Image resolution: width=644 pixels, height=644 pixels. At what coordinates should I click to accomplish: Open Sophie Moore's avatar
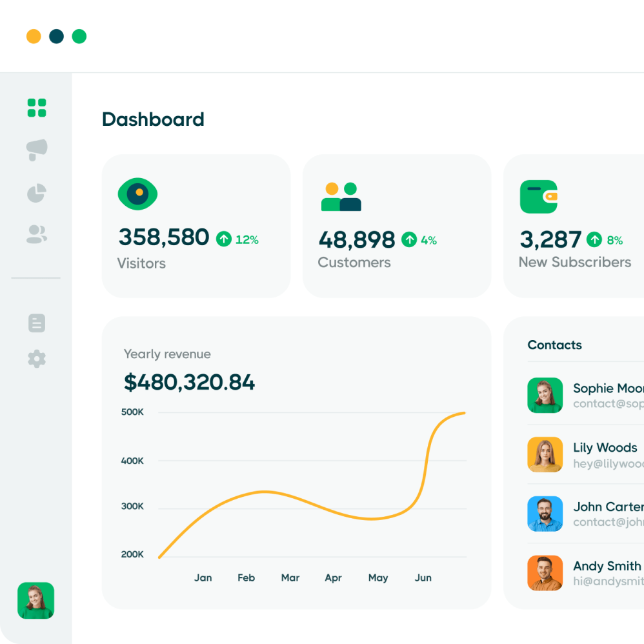[545, 395]
